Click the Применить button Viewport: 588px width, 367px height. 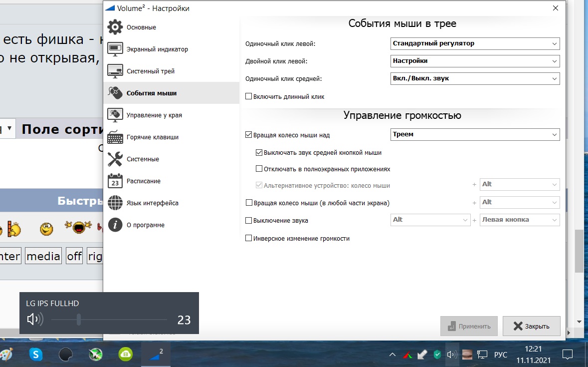(469, 326)
